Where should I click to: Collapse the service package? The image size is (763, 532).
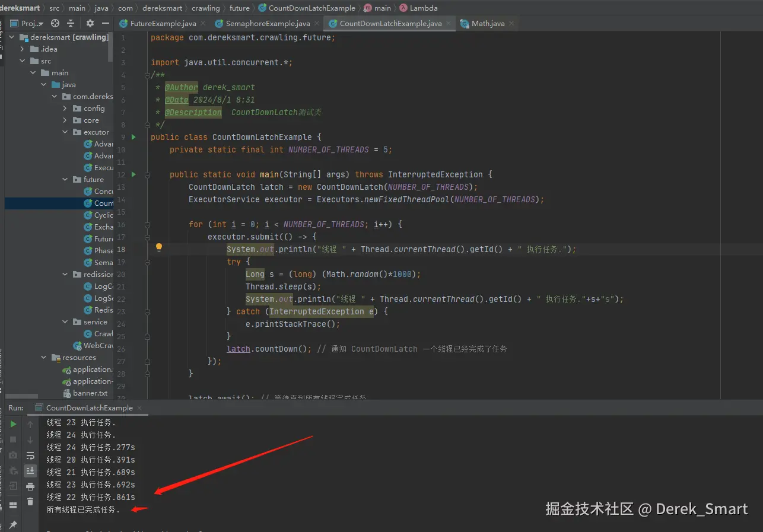(x=65, y=321)
